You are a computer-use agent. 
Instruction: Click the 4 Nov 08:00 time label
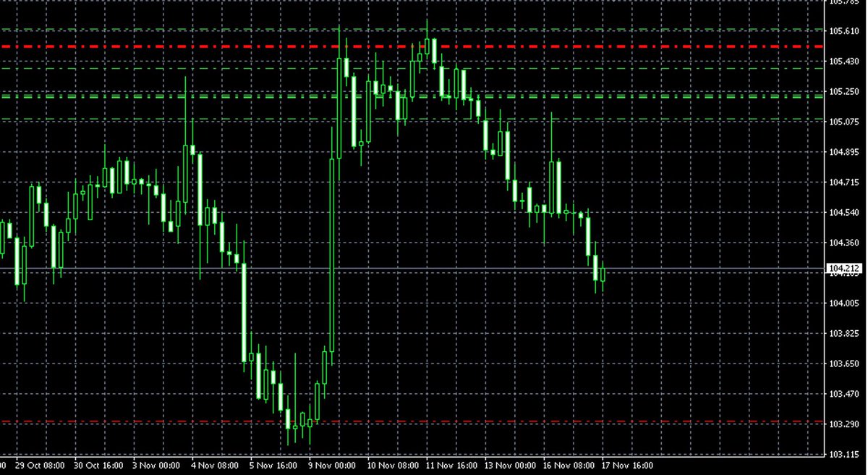point(216,465)
